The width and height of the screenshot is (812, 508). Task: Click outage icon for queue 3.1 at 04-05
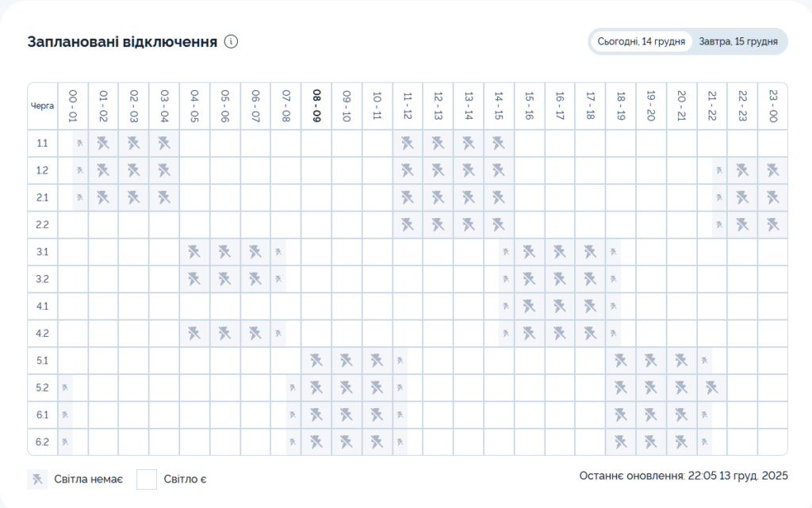point(194,252)
